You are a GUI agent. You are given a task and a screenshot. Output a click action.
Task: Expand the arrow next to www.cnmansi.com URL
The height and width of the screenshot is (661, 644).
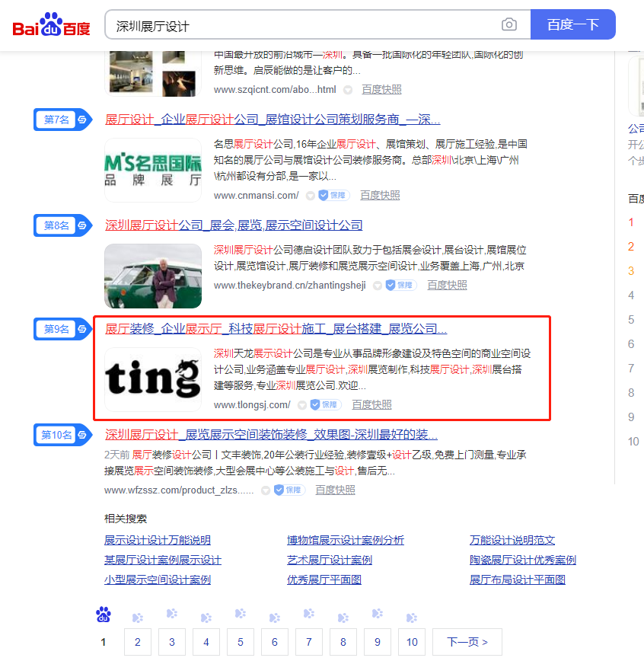(310, 196)
